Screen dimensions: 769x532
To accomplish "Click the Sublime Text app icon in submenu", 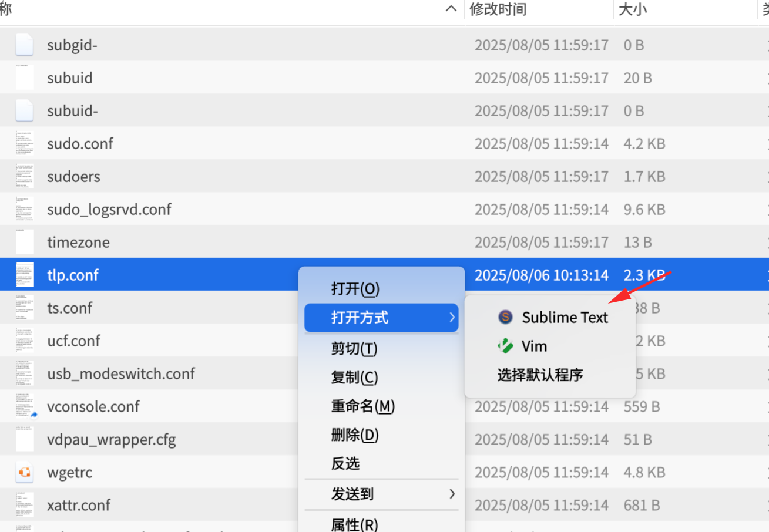I will point(505,317).
